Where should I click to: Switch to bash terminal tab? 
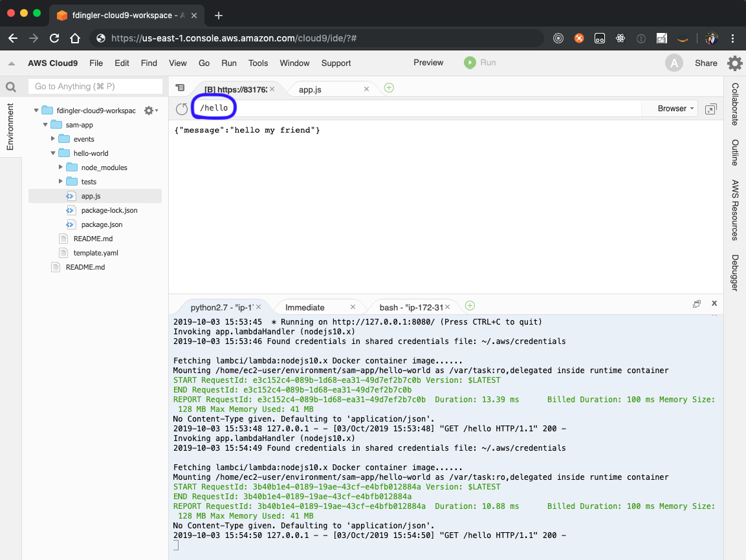pyautogui.click(x=412, y=308)
